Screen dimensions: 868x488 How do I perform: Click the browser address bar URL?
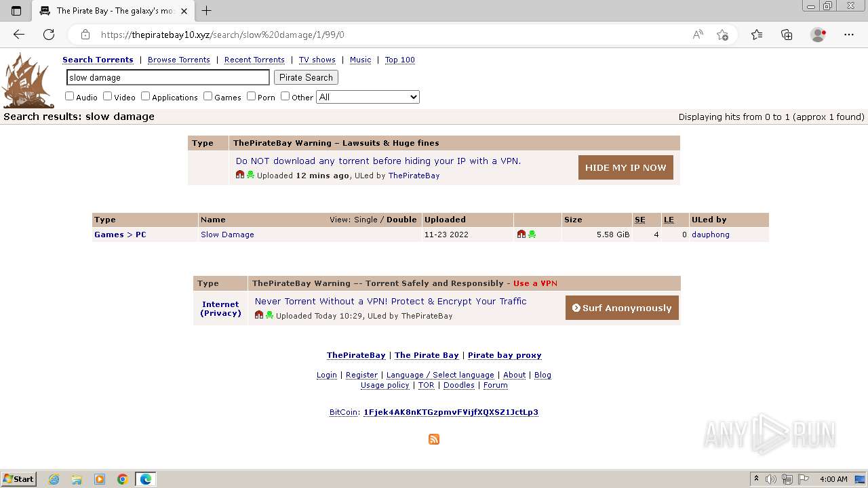(x=222, y=35)
